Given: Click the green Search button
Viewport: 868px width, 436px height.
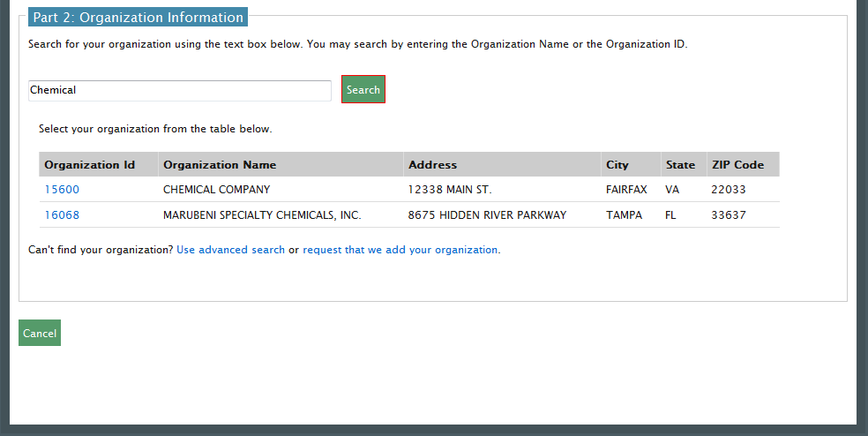Looking at the screenshot, I should pyautogui.click(x=363, y=89).
